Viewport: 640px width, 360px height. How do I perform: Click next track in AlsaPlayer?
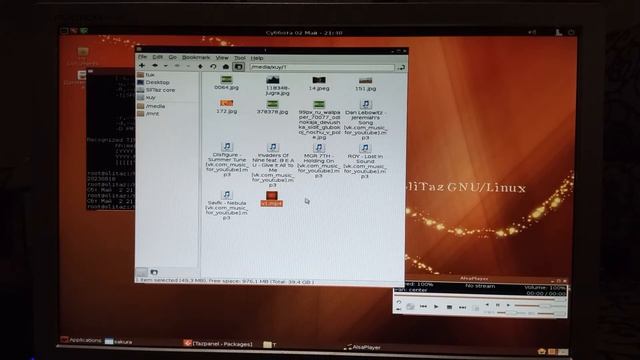click(462, 307)
